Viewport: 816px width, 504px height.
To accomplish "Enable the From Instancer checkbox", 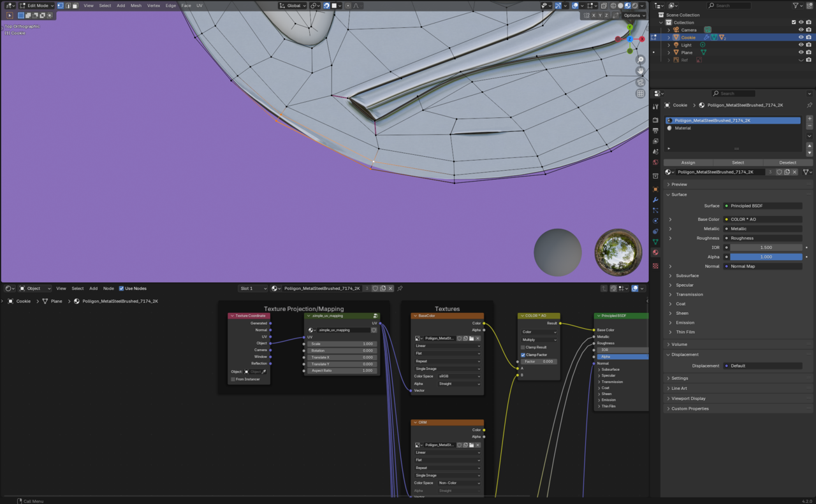I will tap(233, 379).
